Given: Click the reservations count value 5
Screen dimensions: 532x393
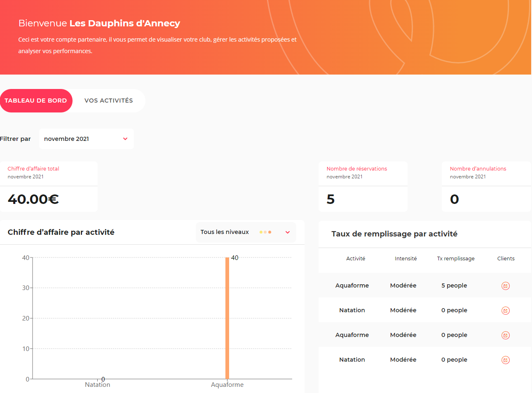Looking at the screenshot, I should click(330, 199).
